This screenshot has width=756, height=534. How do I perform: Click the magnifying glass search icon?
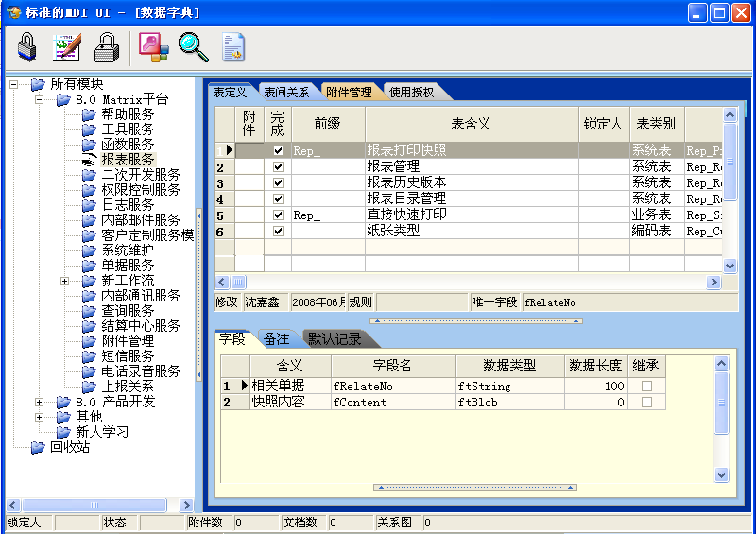(193, 46)
